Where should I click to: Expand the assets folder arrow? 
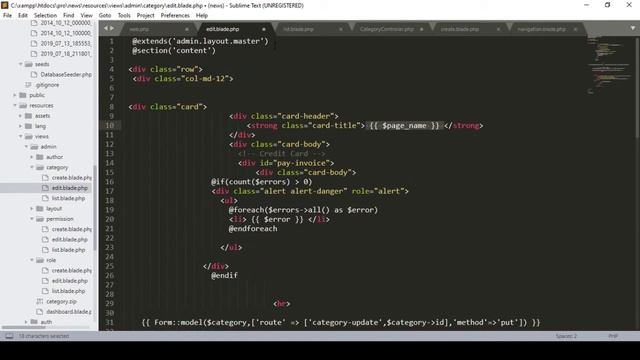tap(20, 116)
